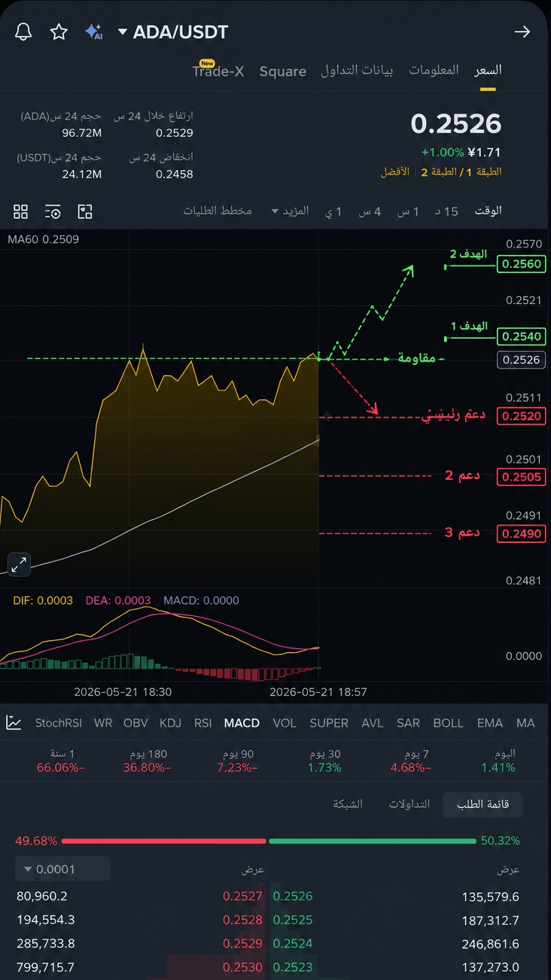The width and height of the screenshot is (551, 980).
Task: Switch to التداولات trades tab
Action: coord(409,804)
